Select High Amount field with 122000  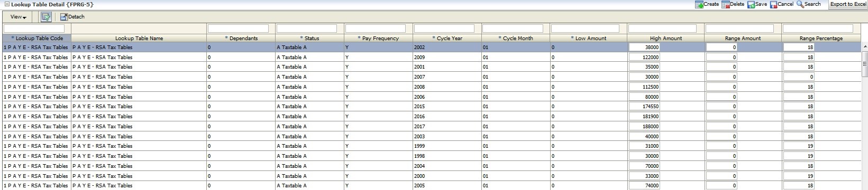pos(644,57)
